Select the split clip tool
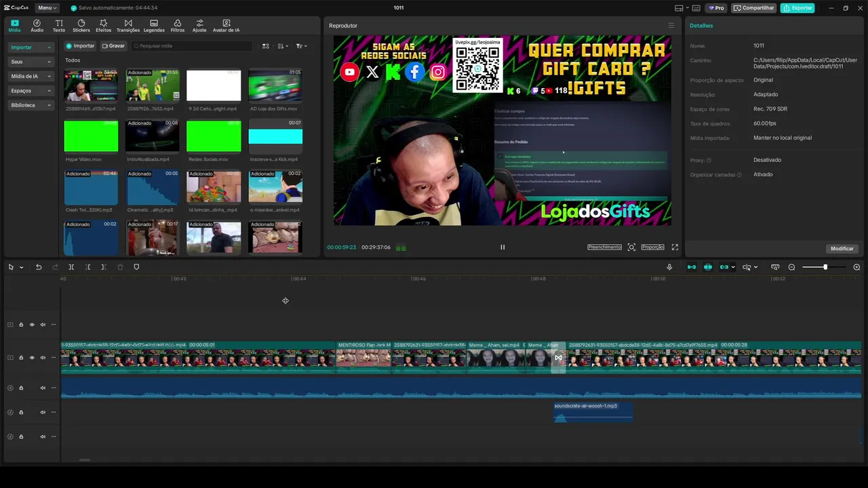This screenshot has height=488, width=868. (x=71, y=267)
